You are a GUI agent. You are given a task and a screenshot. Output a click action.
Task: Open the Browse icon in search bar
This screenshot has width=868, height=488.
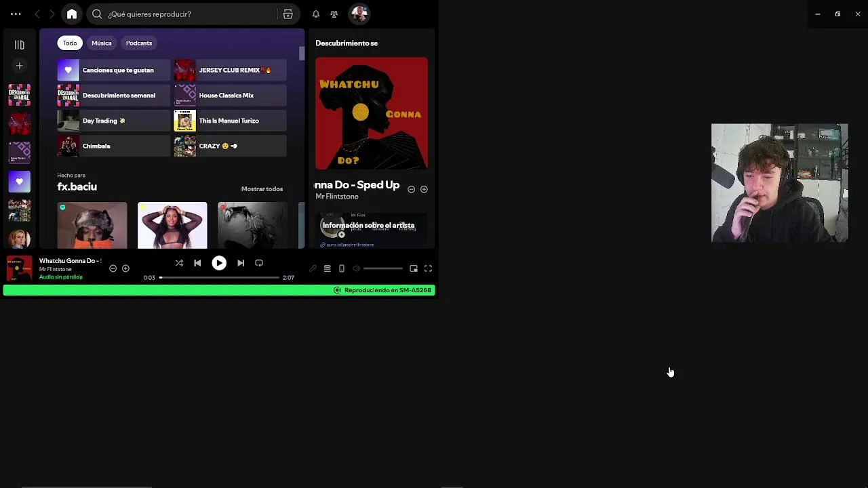point(288,14)
